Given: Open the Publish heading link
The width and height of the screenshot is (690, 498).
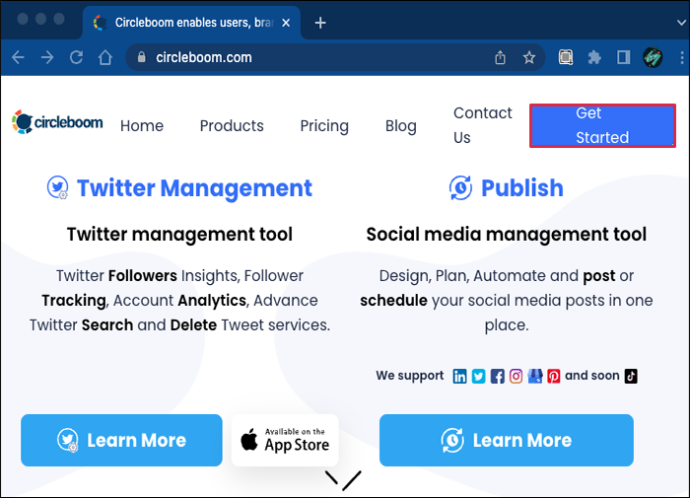Looking at the screenshot, I should tap(522, 188).
